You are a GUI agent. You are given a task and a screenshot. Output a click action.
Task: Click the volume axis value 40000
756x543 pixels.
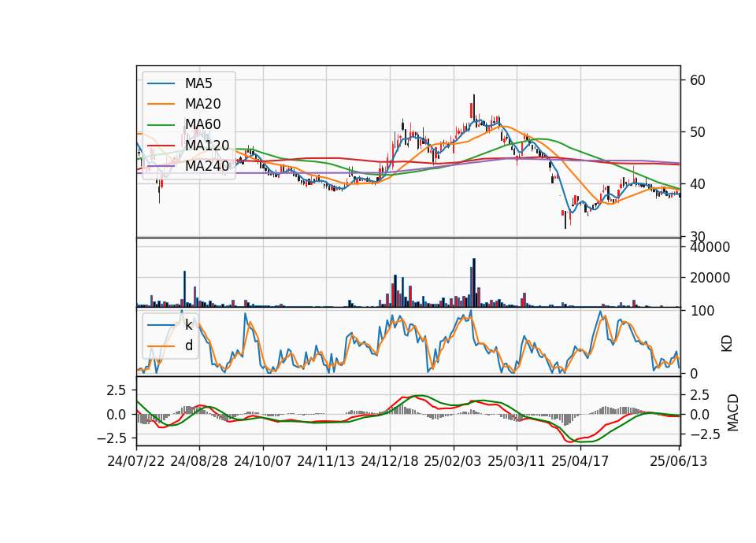point(710,247)
